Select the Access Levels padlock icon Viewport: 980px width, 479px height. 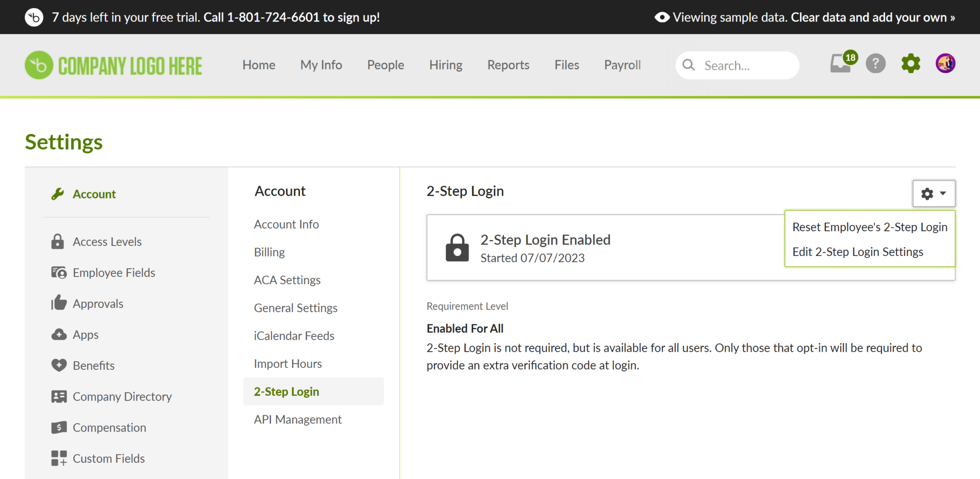pos(57,241)
